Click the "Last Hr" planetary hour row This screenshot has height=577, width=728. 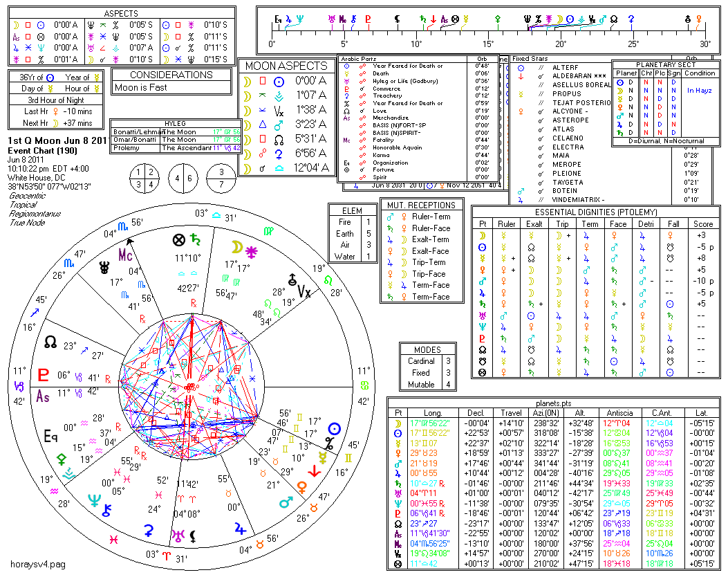(x=56, y=111)
